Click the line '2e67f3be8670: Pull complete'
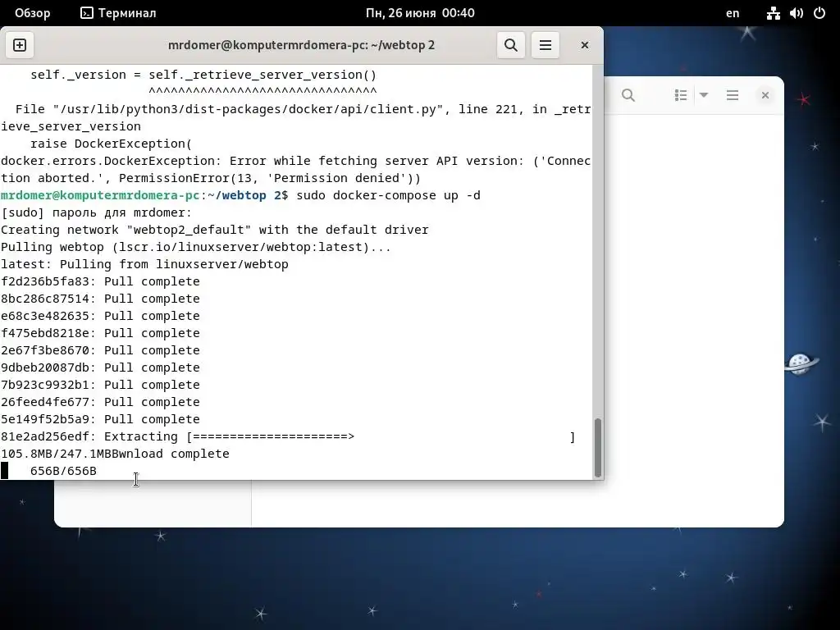 [100, 349]
